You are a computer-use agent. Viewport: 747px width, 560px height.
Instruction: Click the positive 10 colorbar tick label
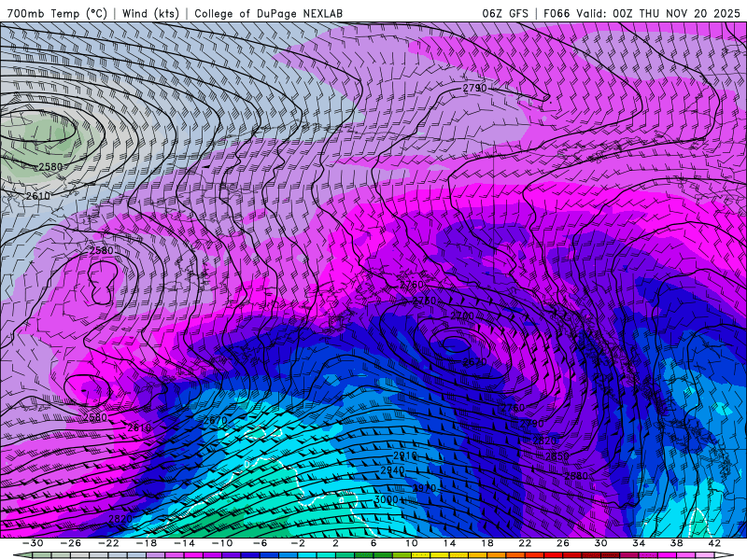pos(412,543)
